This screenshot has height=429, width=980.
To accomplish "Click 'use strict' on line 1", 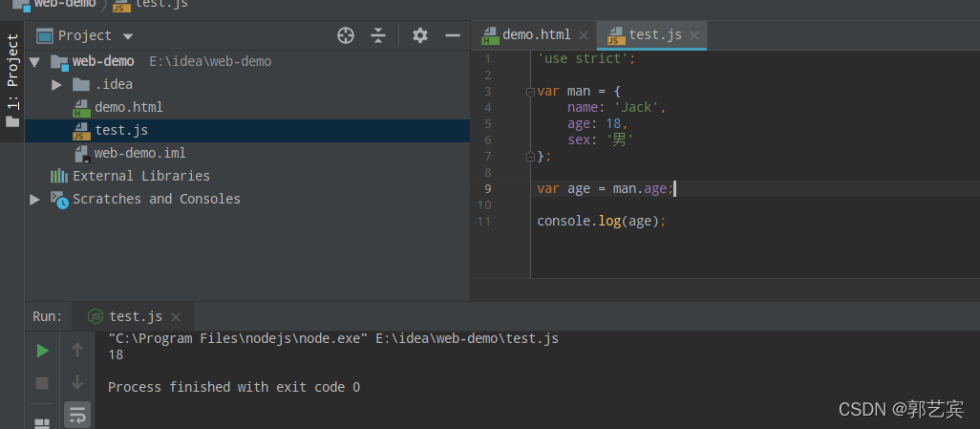I will (586, 59).
